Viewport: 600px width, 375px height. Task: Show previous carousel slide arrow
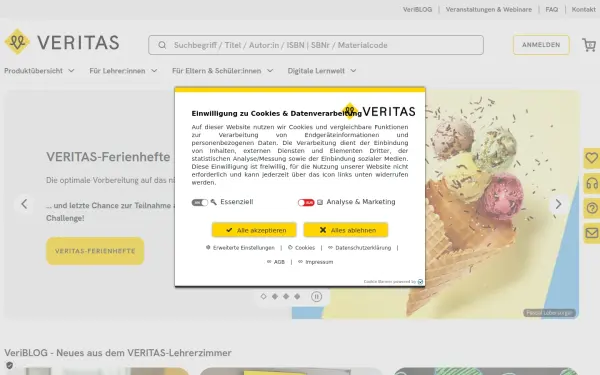(24, 204)
